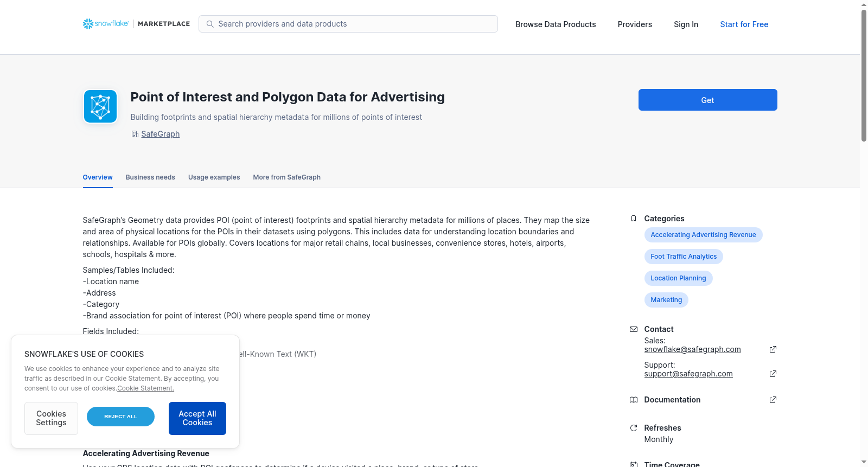
Task: Open the Documentation heading link
Action: click(672, 400)
